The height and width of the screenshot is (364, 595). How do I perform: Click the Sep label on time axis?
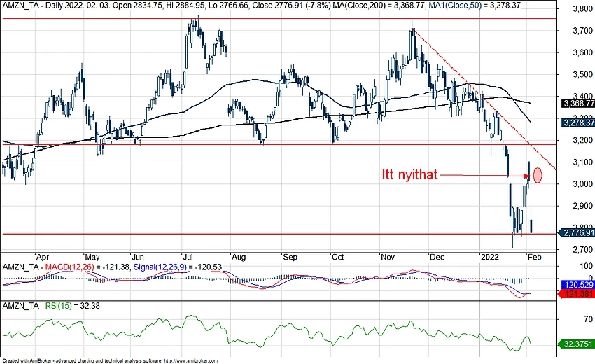[x=290, y=258]
